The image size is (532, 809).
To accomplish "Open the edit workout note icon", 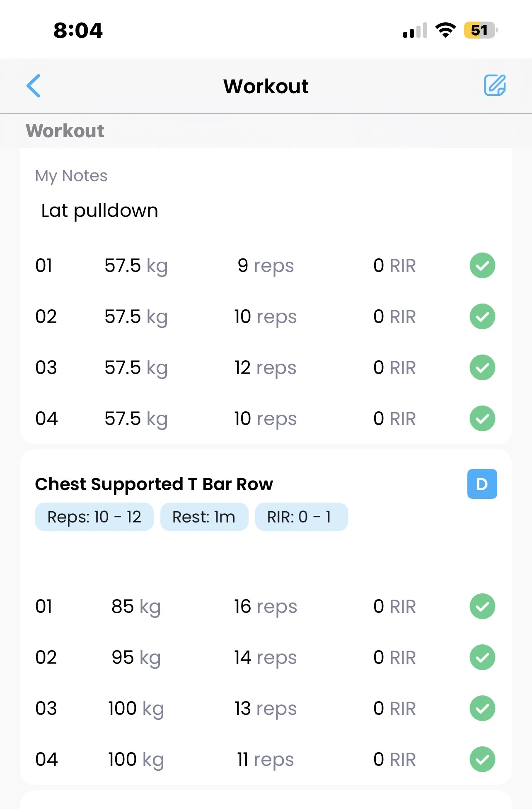I will 495,85.
